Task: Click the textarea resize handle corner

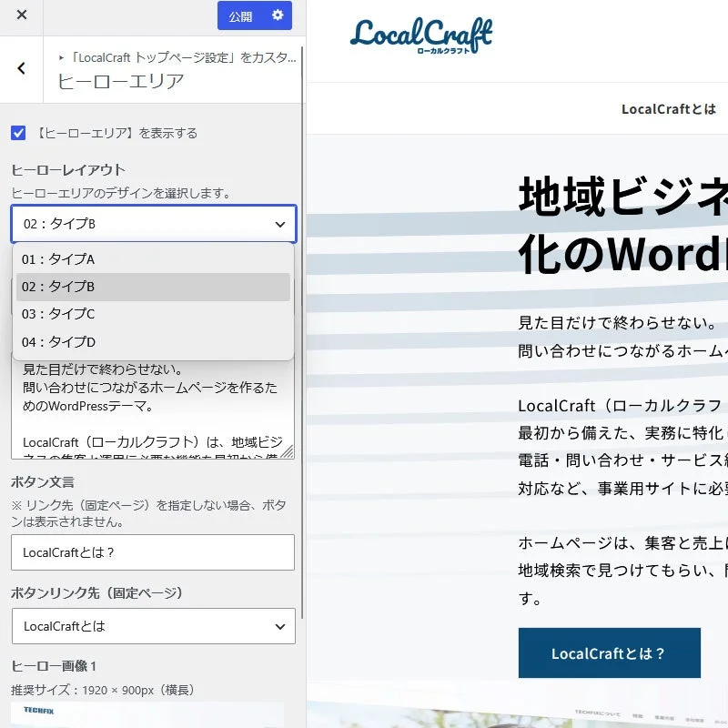Action: point(288,451)
